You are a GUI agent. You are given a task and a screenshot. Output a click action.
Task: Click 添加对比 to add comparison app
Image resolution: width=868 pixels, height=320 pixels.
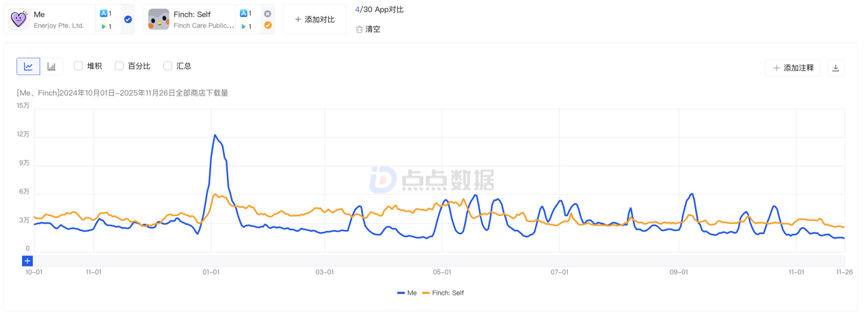(x=314, y=19)
